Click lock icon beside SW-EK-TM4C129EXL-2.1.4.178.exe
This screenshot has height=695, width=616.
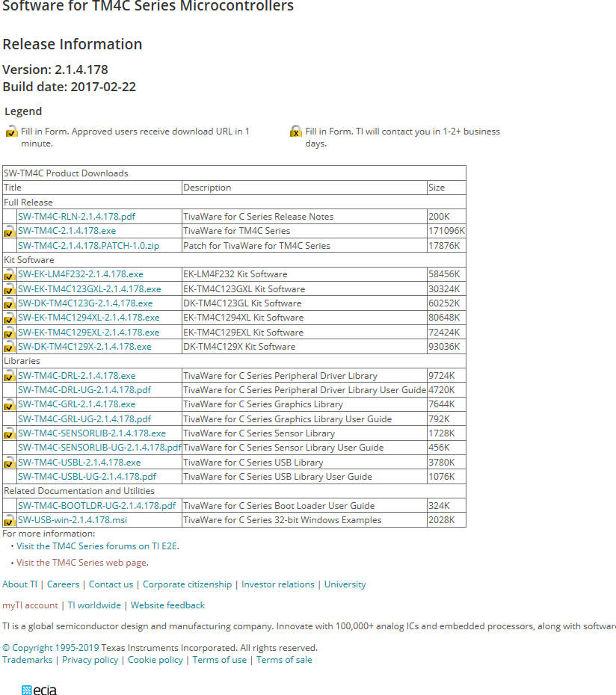coord(9,333)
